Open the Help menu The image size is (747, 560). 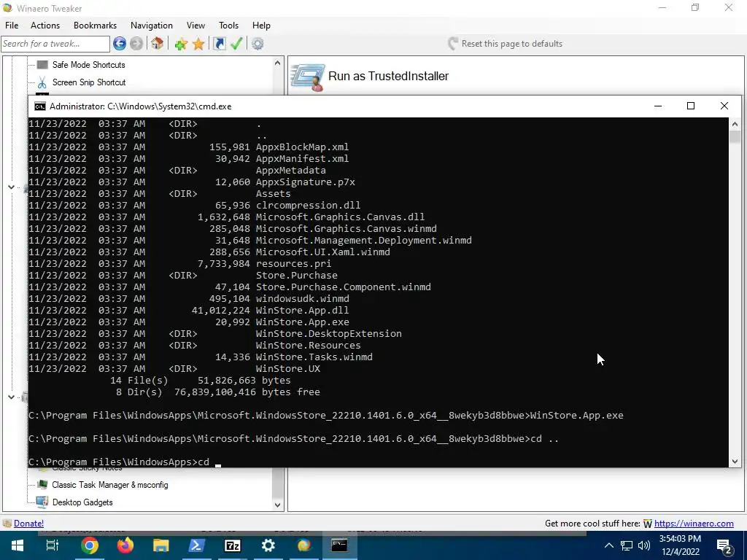(x=261, y=26)
